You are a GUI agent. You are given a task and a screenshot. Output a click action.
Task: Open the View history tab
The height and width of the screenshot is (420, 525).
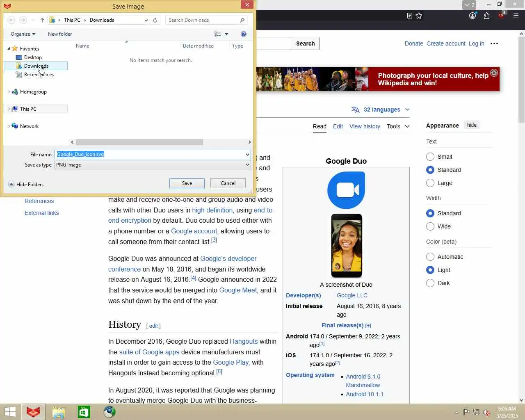pyautogui.click(x=365, y=126)
